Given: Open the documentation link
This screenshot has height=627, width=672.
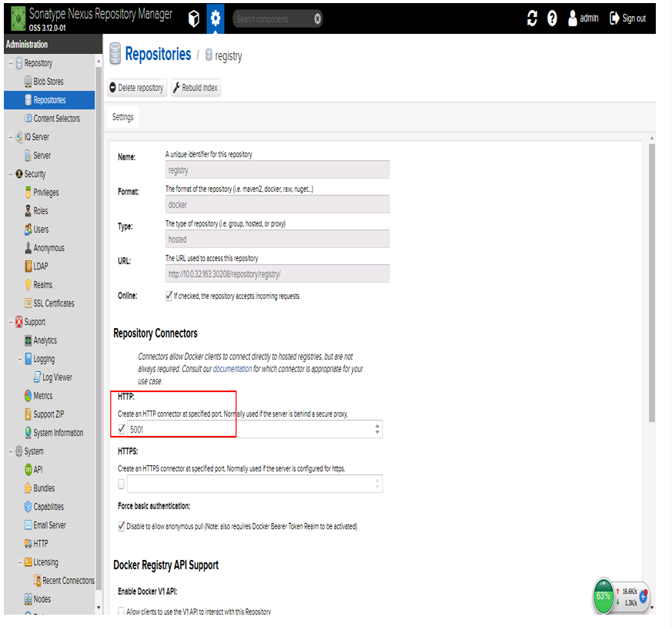Looking at the screenshot, I should pos(232,369).
